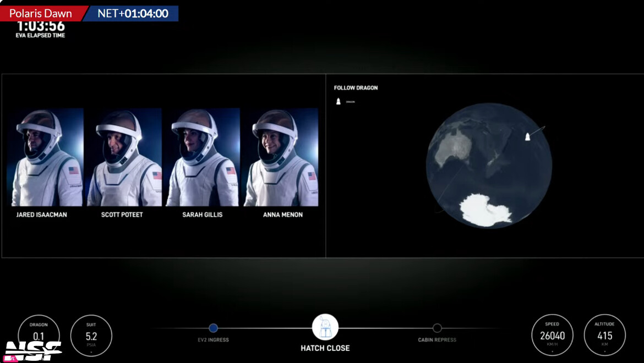Click the 1:03:56 elapsed timer

[41, 26]
